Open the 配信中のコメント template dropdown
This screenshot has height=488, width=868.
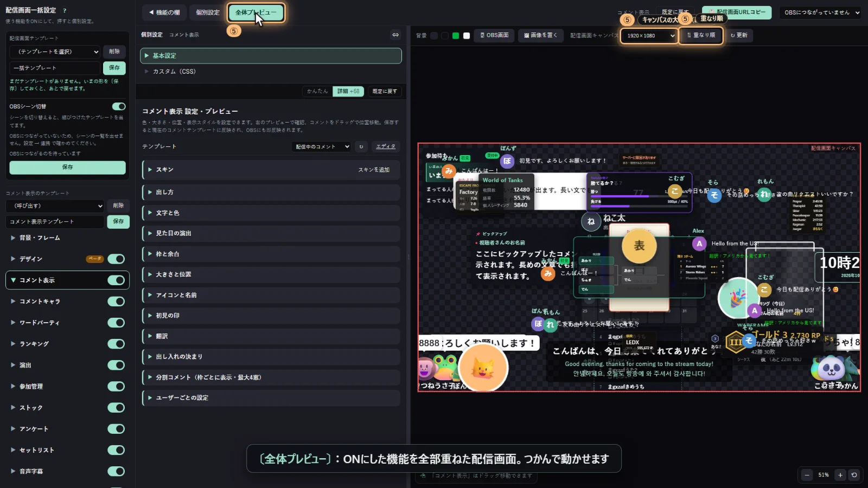(321, 146)
